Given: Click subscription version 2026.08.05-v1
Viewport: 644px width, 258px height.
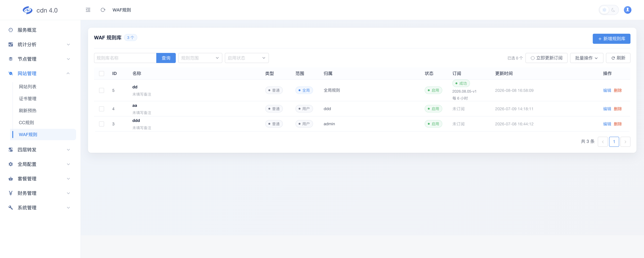Looking at the screenshot, I should [464, 91].
